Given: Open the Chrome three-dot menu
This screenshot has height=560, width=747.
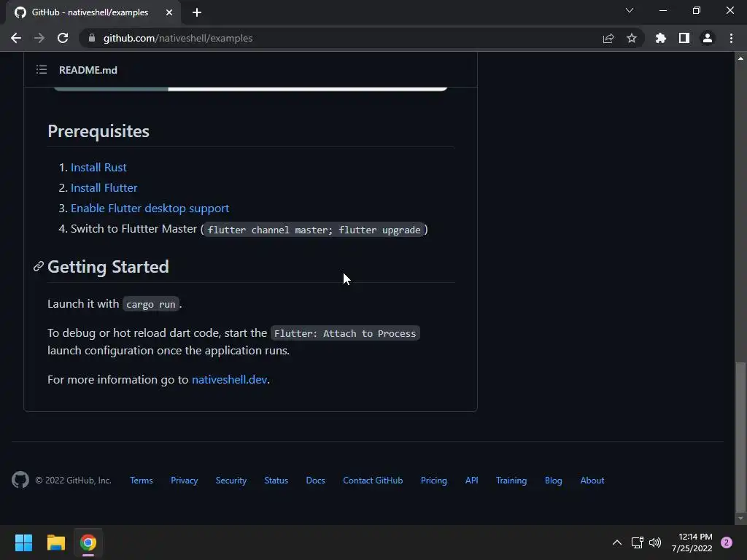Looking at the screenshot, I should 731,38.
